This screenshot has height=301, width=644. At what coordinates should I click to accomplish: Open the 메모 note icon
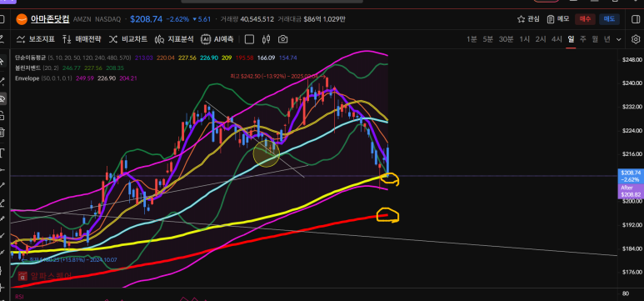pyautogui.click(x=557, y=19)
